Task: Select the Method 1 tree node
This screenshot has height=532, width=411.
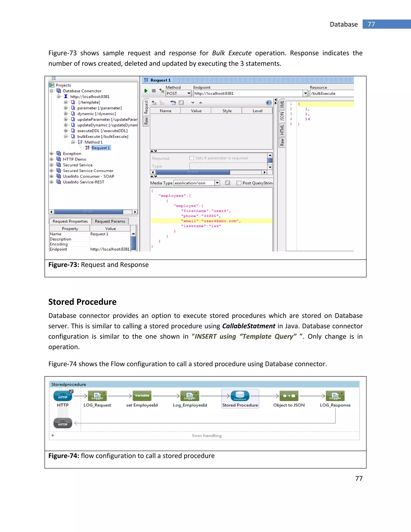Action: pyautogui.click(x=94, y=142)
